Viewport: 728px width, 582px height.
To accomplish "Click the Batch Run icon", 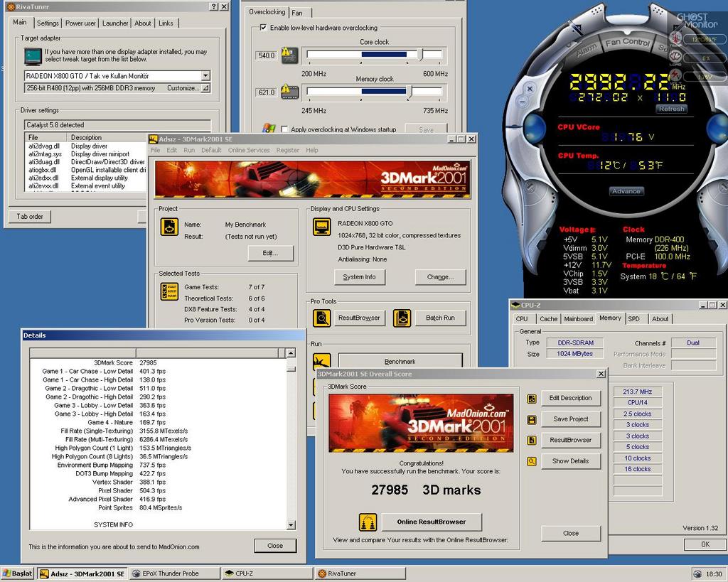I will pyautogui.click(x=402, y=318).
